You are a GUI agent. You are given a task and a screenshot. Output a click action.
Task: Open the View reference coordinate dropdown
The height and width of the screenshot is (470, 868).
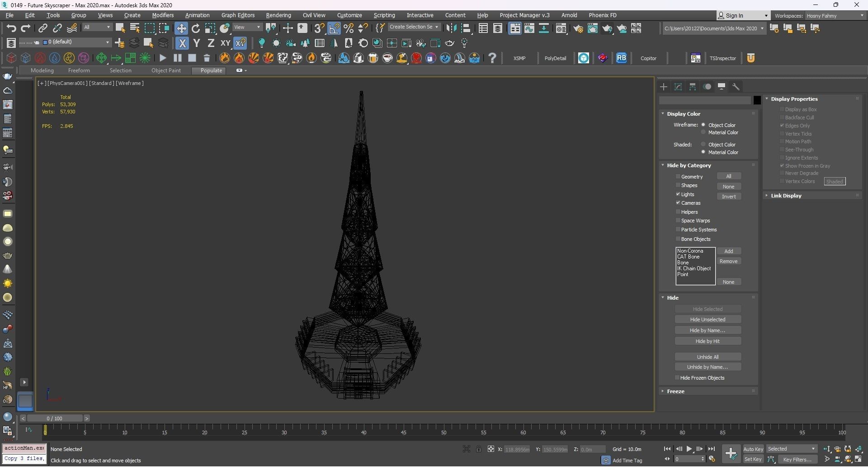tap(247, 28)
